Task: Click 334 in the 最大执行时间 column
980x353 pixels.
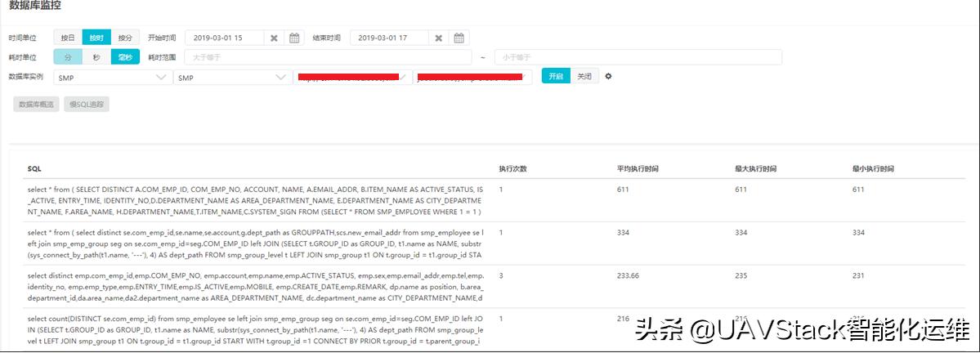Action: click(741, 232)
